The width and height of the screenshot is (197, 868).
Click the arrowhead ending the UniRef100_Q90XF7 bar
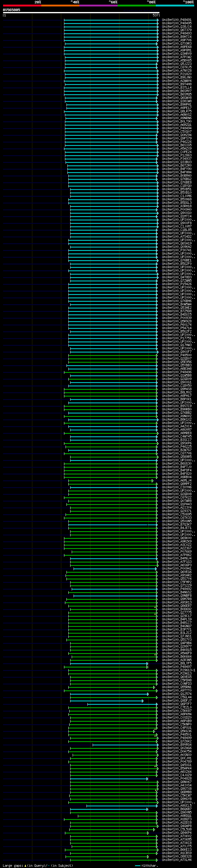point(158,352)
